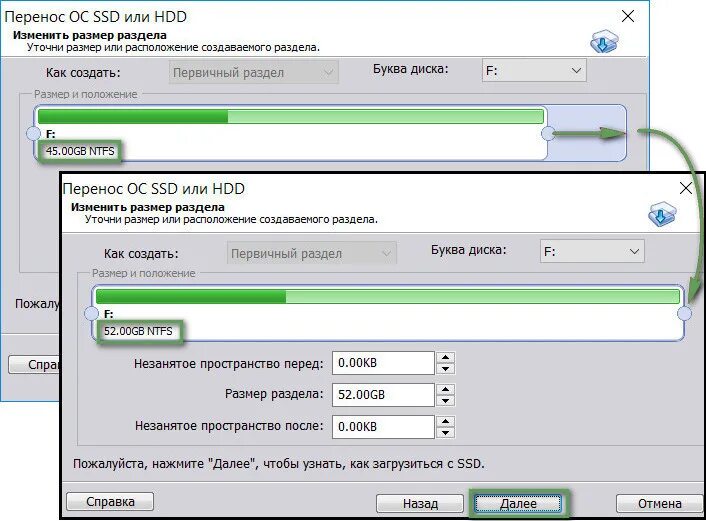Image resolution: width=706 pixels, height=521 pixels.
Task: Click the Далее button
Action: click(518, 503)
